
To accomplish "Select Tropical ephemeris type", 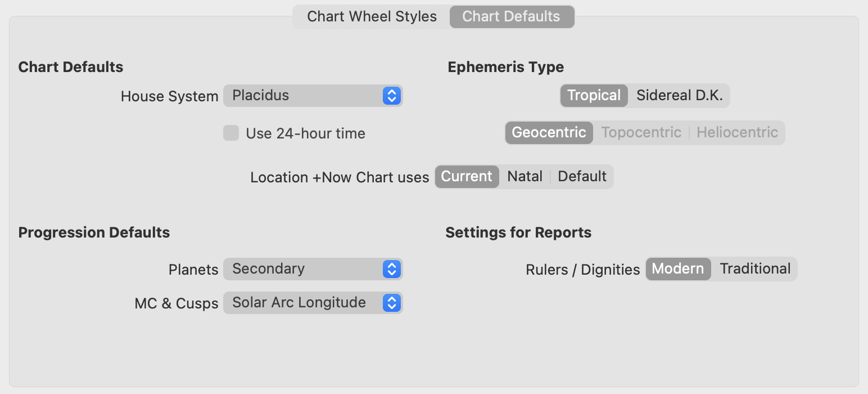I will click(x=594, y=96).
